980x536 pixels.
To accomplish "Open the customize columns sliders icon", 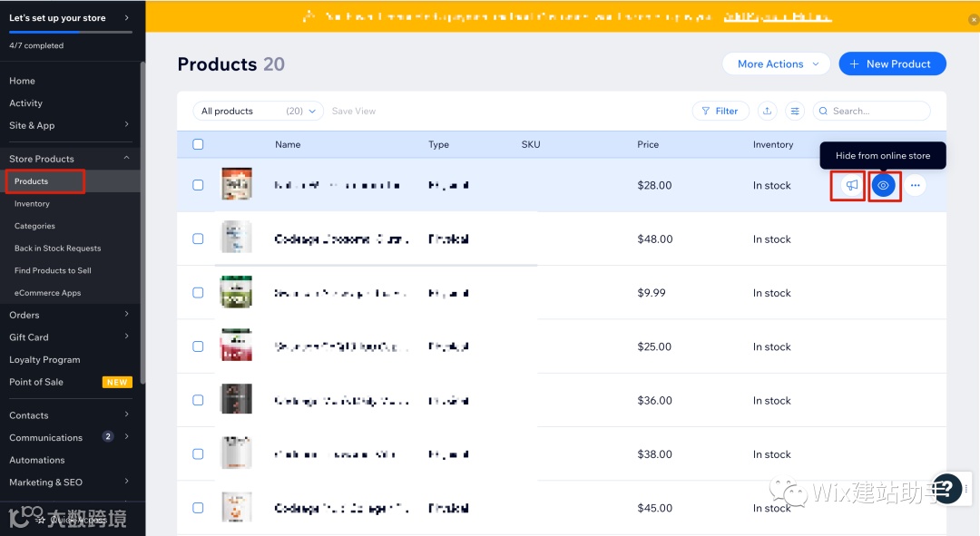I will [x=795, y=111].
